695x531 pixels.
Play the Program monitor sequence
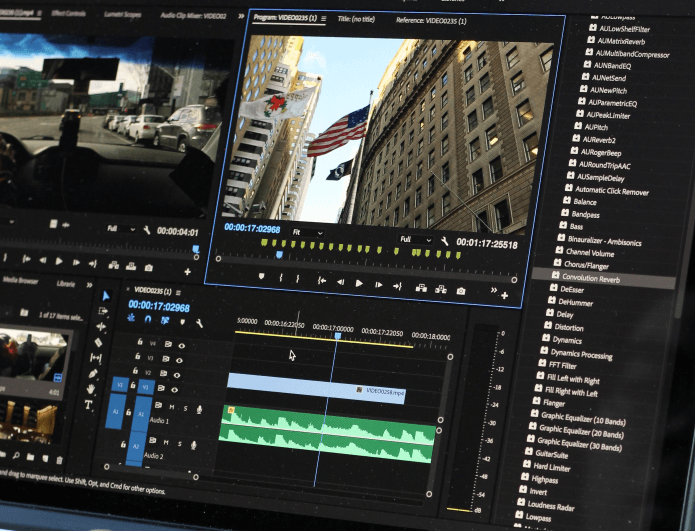pos(359,283)
